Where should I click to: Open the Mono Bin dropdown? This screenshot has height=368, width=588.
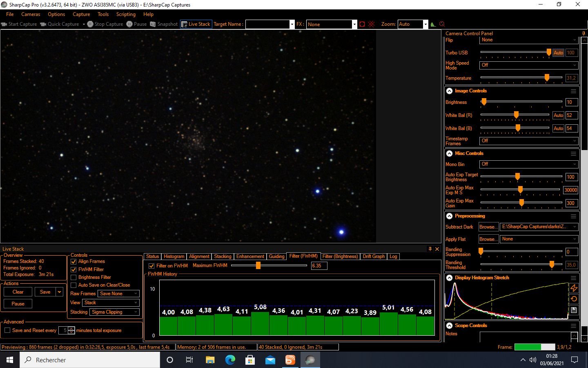(529, 164)
